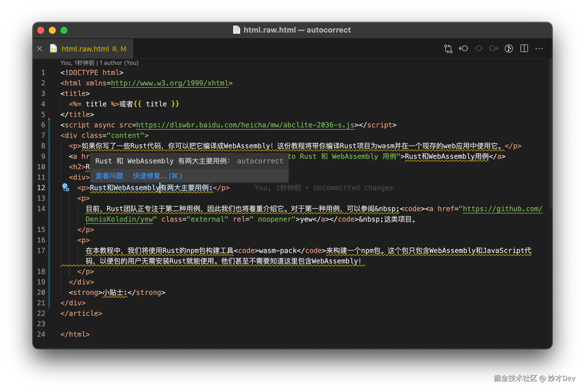Screen dimensions: 585x392
Task: Click the vertical scrollbar on right edge
Action: coord(550,131)
